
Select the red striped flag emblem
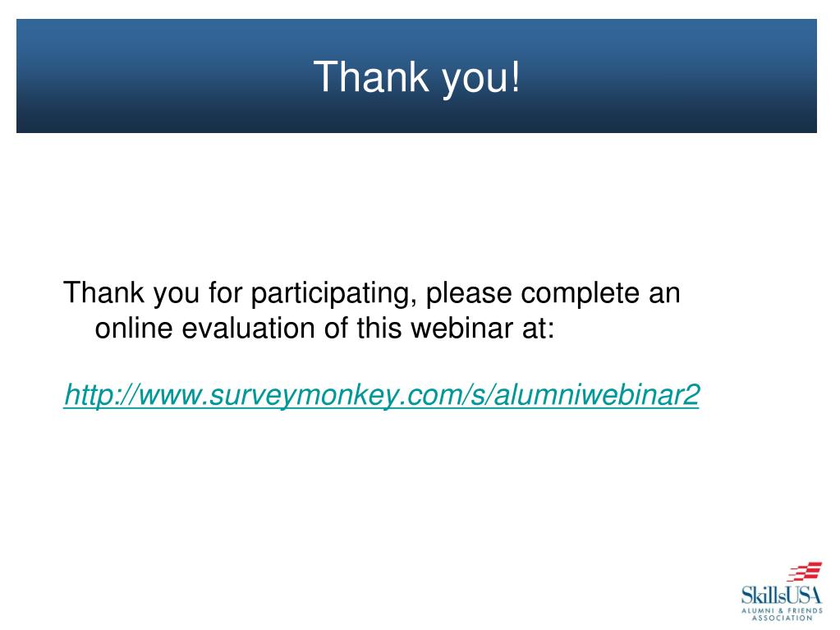804,572
